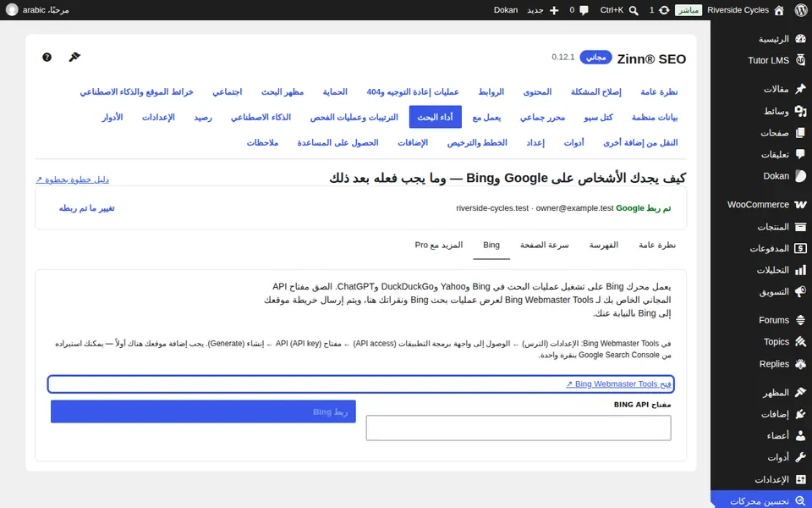Open the دليل خطوة بخطوة link
812x508 pixels.
click(72, 179)
